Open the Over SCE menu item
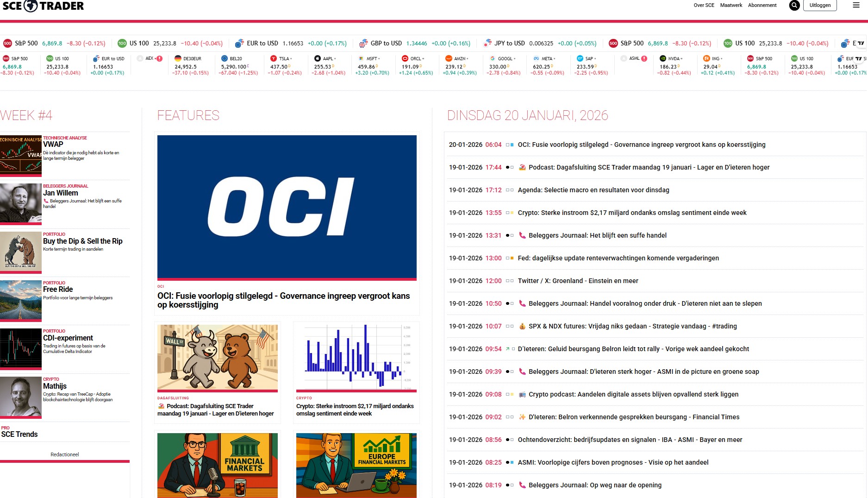868x498 pixels. click(x=704, y=5)
